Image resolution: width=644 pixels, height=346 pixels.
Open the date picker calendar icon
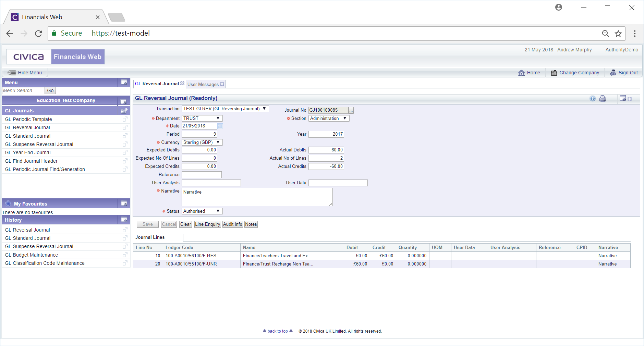[220, 126]
